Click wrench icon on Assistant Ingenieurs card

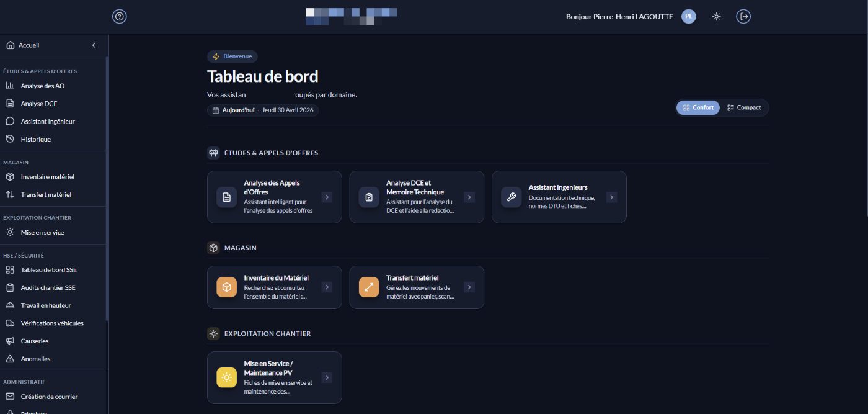[x=511, y=197]
